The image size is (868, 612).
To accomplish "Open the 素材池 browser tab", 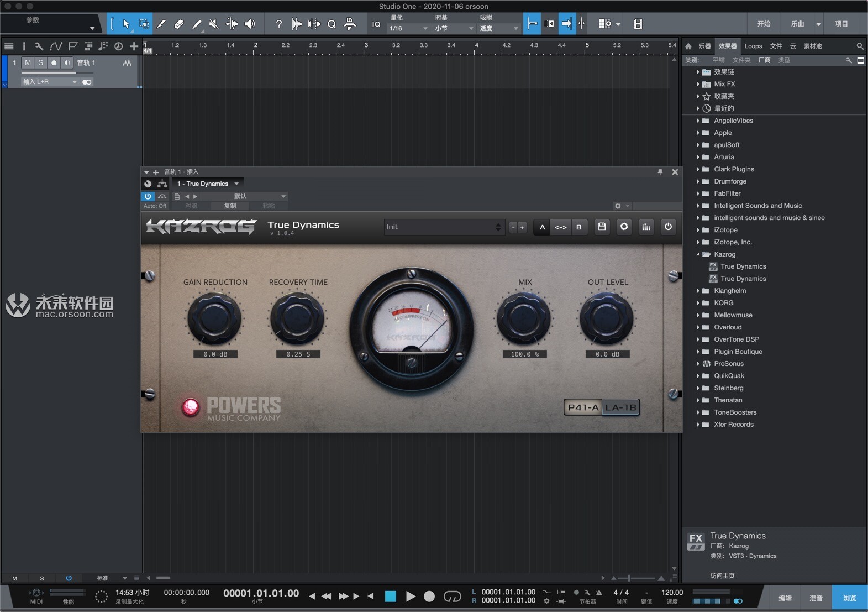I will coord(813,46).
